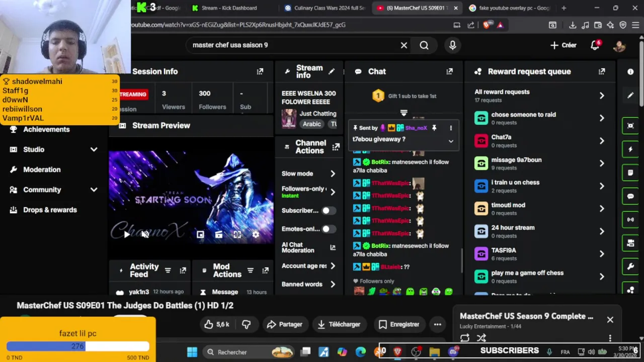Toggle the Emotes-only chat switch
Screen dimensions: 644x362
(x=329, y=229)
